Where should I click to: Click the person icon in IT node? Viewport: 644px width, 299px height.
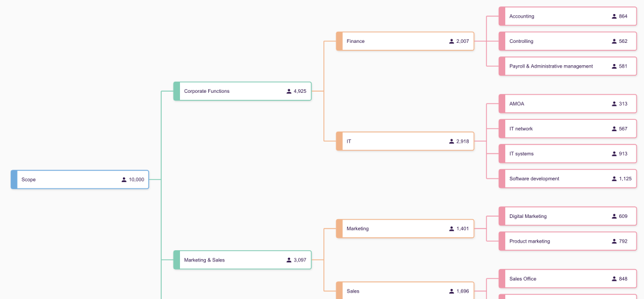452,142
